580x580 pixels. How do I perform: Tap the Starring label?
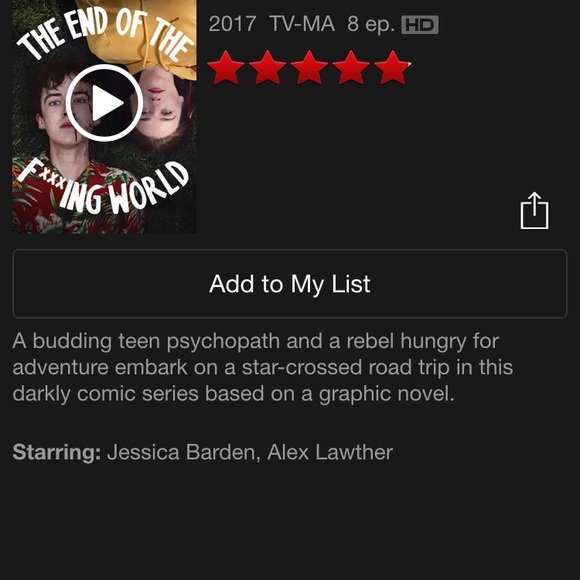(57, 452)
